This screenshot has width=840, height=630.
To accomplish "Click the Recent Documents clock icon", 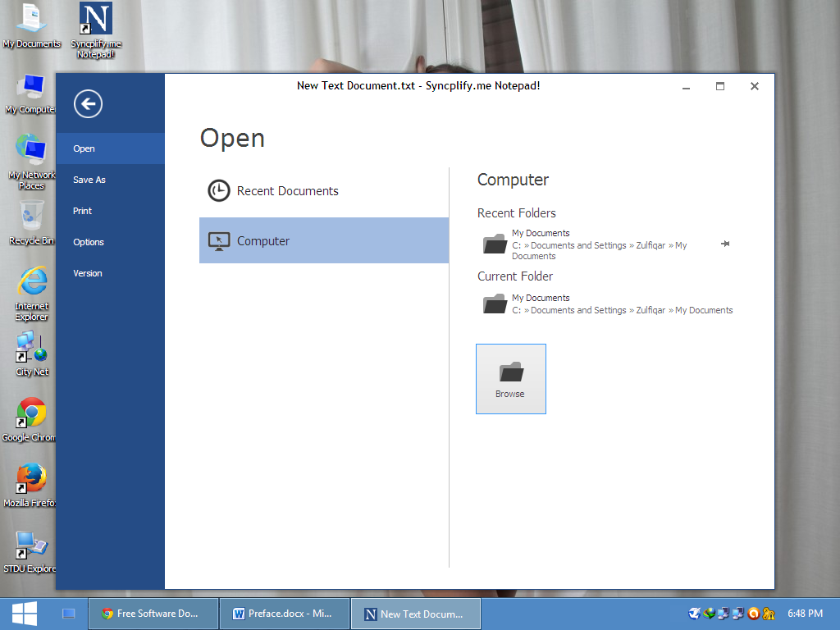I will [x=218, y=190].
